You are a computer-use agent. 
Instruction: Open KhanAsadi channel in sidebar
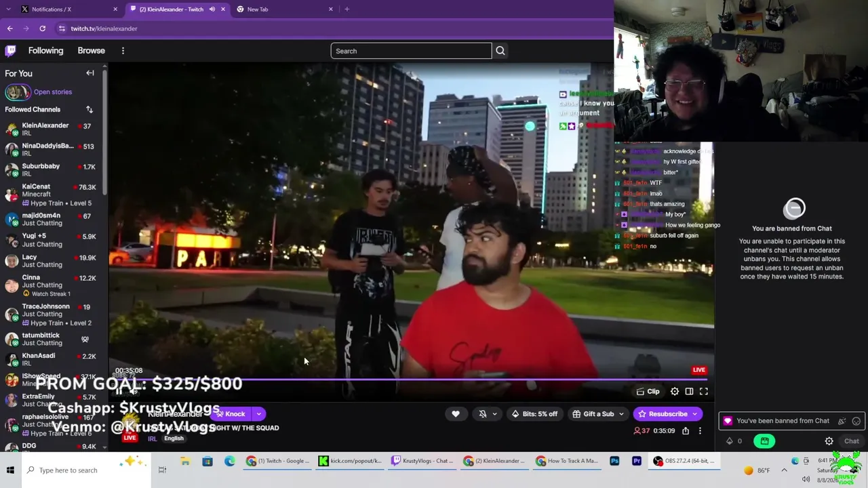pos(52,359)
